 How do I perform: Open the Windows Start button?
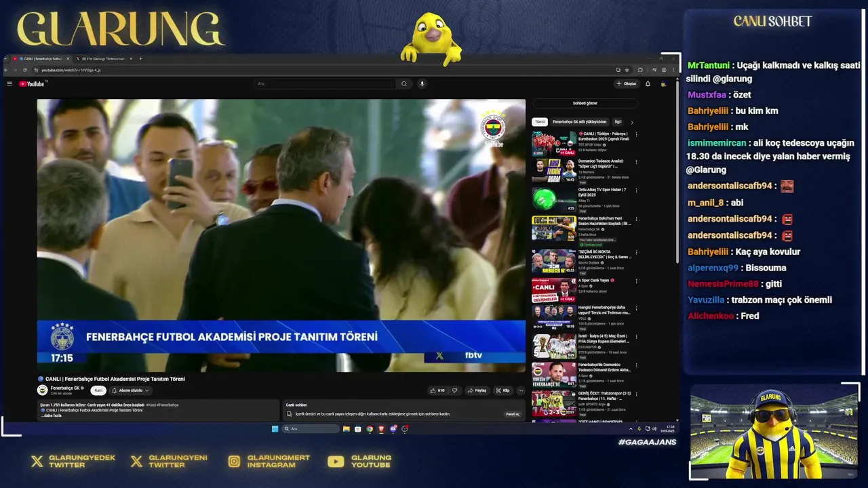[275, 429]
